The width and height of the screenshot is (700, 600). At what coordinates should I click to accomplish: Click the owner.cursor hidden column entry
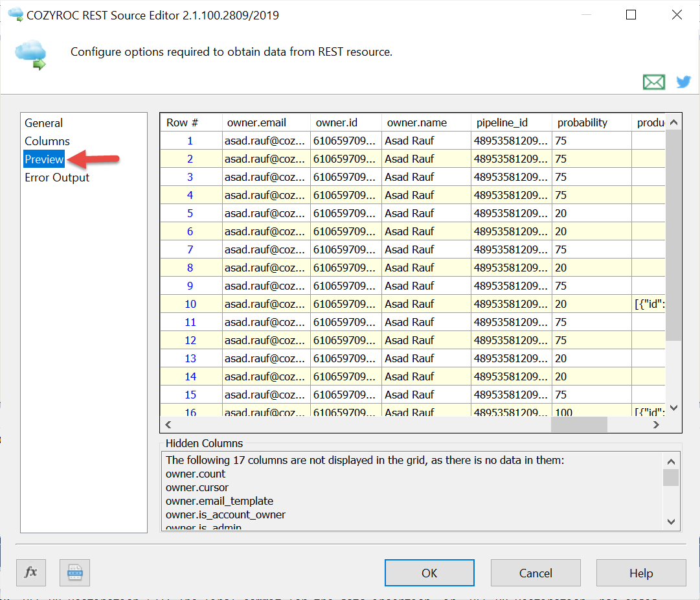pos(197,487)
